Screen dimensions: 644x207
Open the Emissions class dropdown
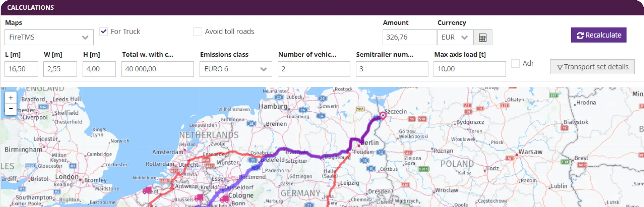pos(235,69)
